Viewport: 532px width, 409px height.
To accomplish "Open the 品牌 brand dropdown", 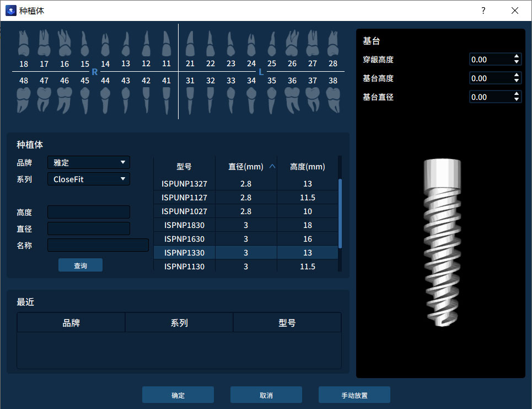I will [89, 163].
